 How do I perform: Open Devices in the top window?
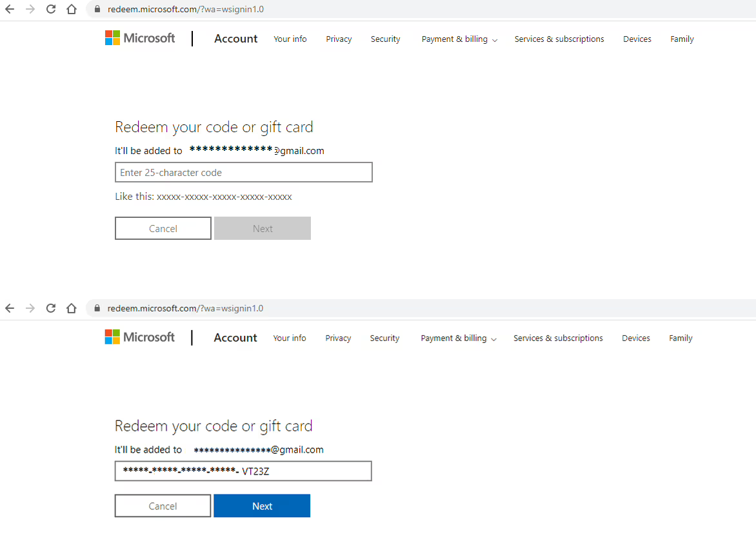tap(637, 39)
